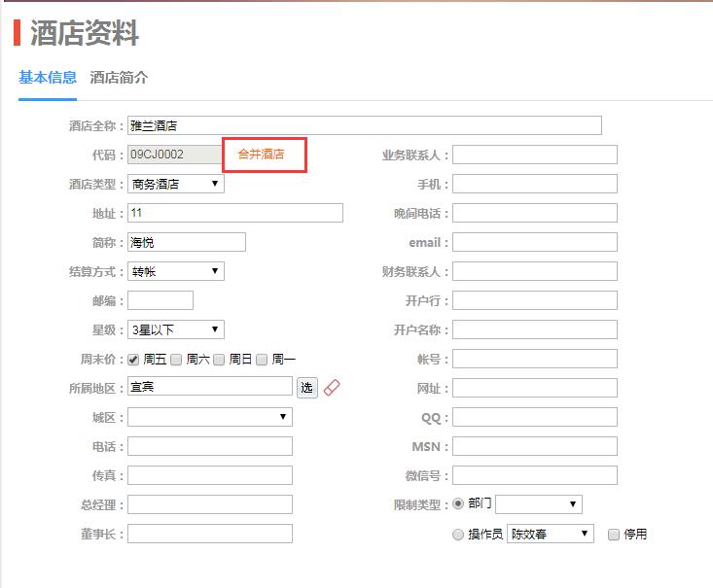Focus the 业务联系人 text field
The image size is (713, 588).
pyautogui.click(x=534, y=155)
